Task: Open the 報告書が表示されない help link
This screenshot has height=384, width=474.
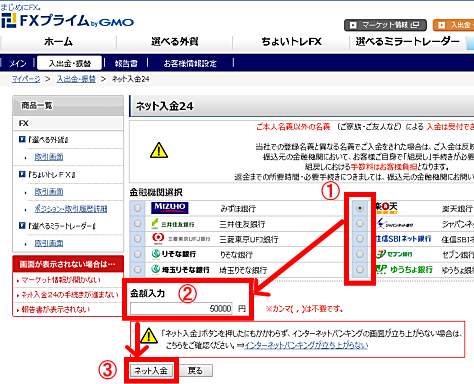Action: [x=56, y=310]
